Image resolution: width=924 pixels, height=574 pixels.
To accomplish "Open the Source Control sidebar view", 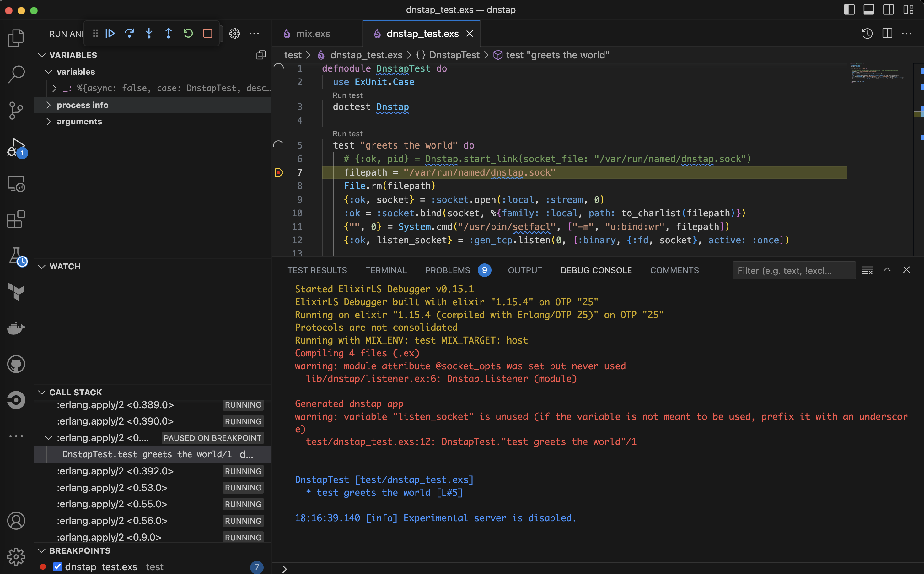I will pyautogui.click(x=16, y=110).
